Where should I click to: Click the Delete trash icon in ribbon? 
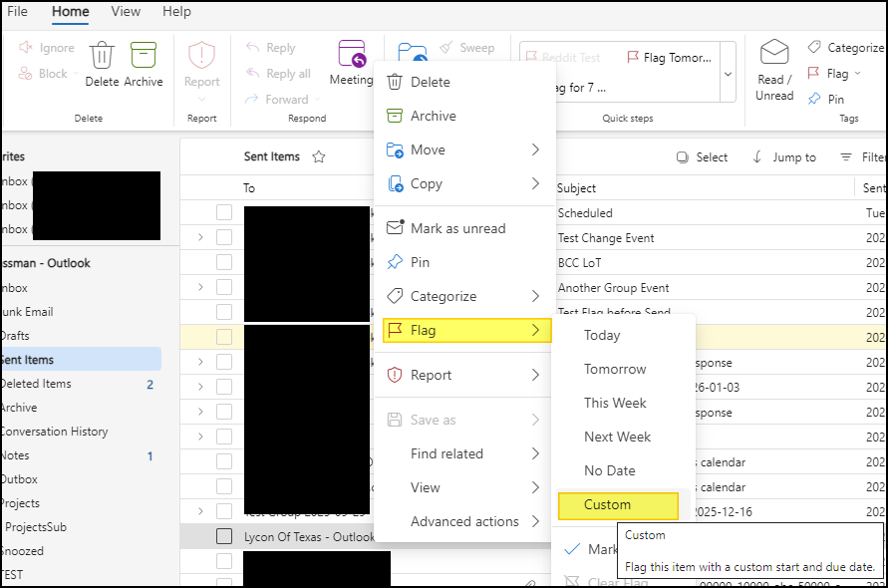(x=102, y=58)
